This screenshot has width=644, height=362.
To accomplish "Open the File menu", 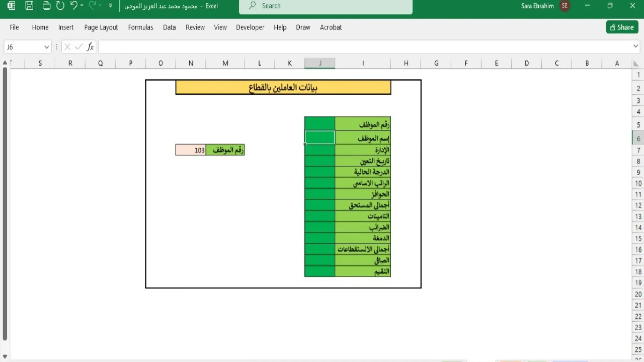I will 14,27.
